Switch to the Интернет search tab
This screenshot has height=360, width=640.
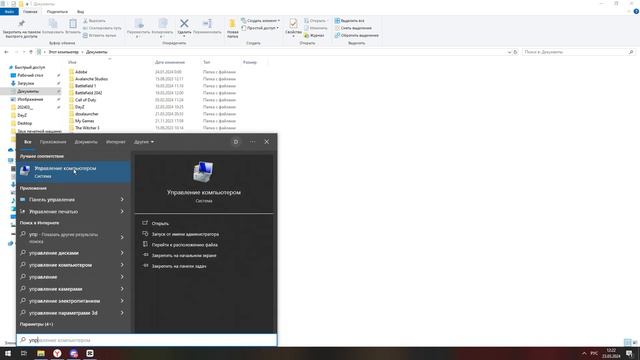pos(116,142)
